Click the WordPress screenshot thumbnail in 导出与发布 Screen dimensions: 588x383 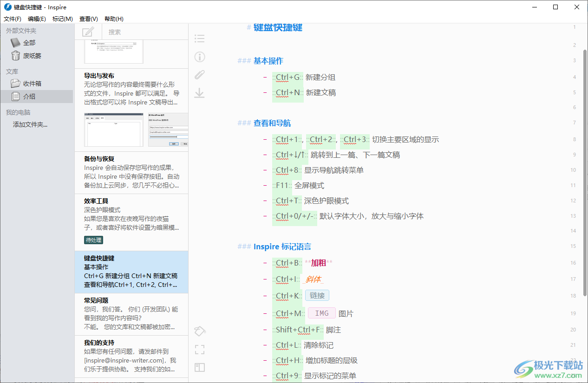click(168, 130)
